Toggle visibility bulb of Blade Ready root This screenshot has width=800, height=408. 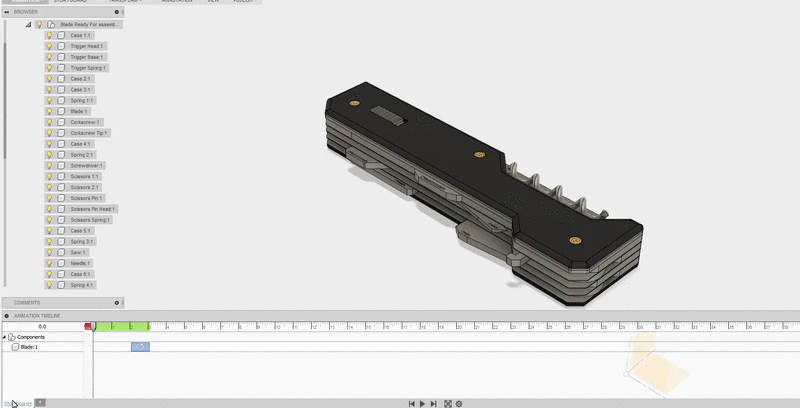pos(39,24)
